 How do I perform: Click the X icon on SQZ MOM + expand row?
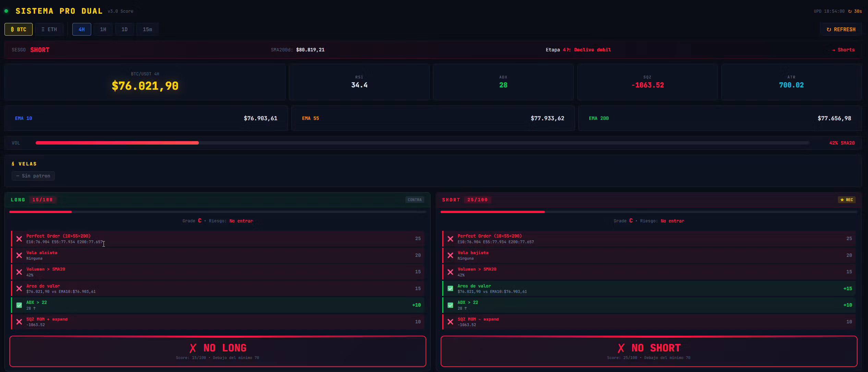(x=19, y=322)
